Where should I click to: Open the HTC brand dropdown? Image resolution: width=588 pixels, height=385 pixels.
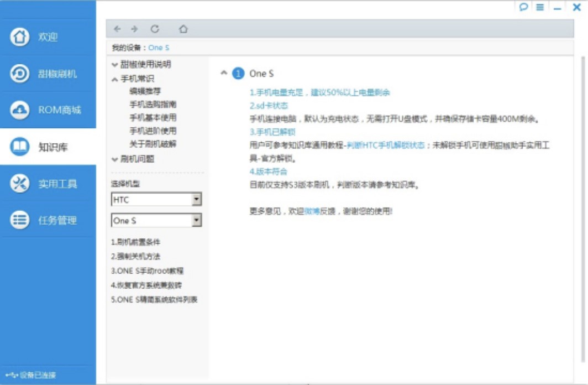[156, 199]
